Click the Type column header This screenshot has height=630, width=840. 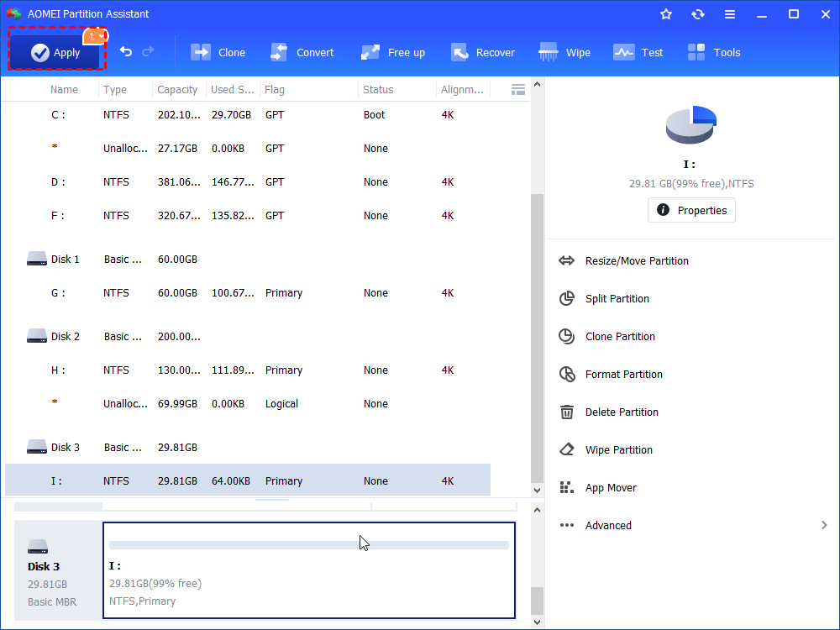pos(115,90)
